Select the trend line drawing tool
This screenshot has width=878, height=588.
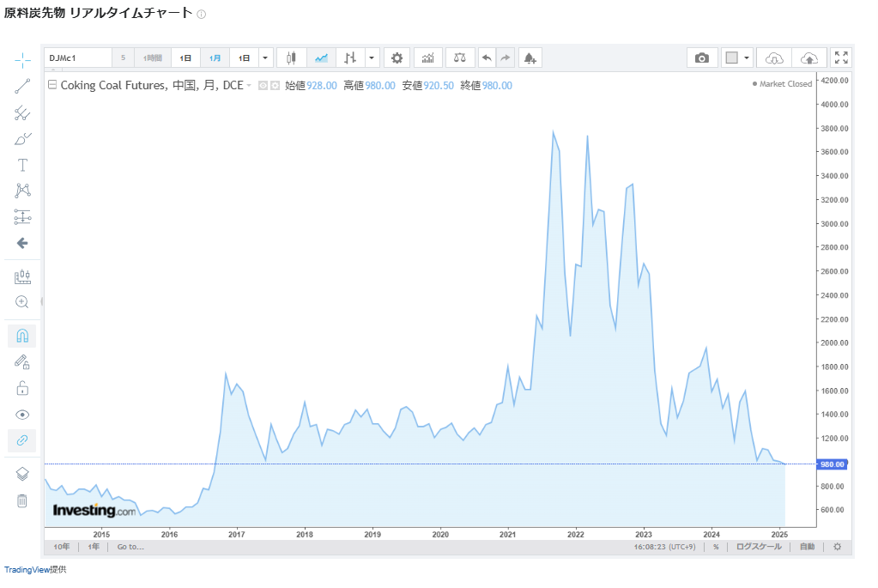[22, 86]
